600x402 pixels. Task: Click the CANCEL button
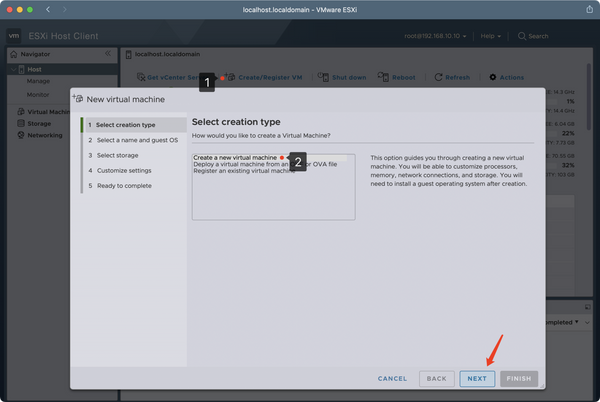tap(392, 379)
